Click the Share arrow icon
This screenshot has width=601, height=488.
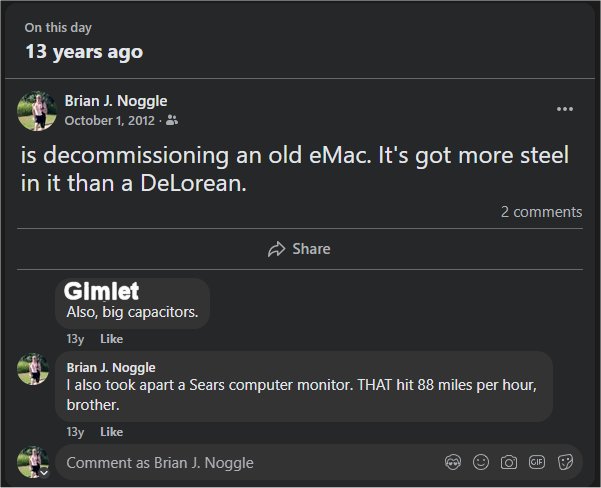click(x=277, y=249)
